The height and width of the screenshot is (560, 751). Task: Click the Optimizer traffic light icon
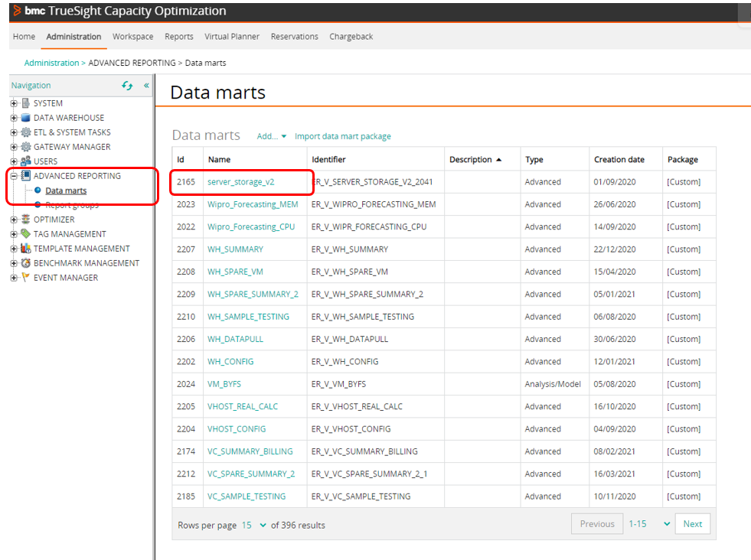point(26,220)
